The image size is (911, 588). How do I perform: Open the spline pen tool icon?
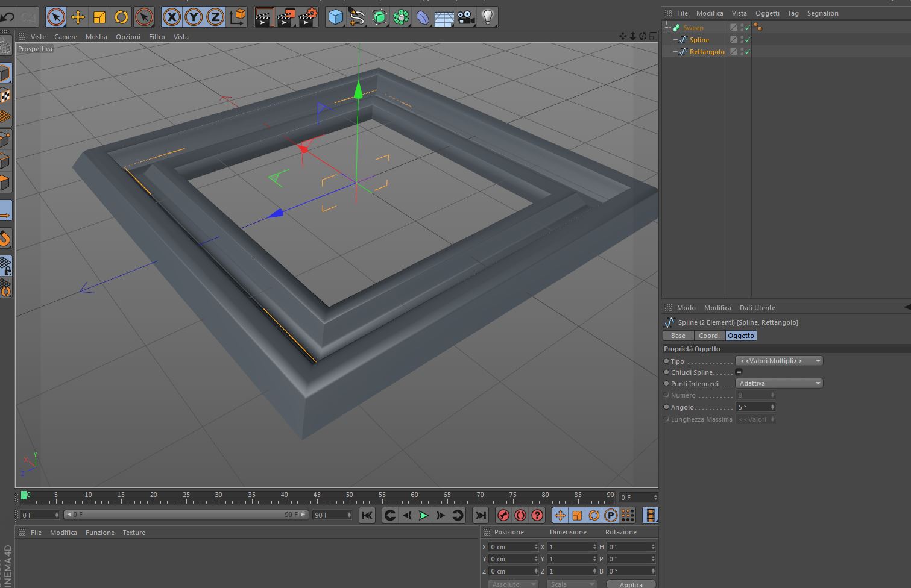[357, 17]
